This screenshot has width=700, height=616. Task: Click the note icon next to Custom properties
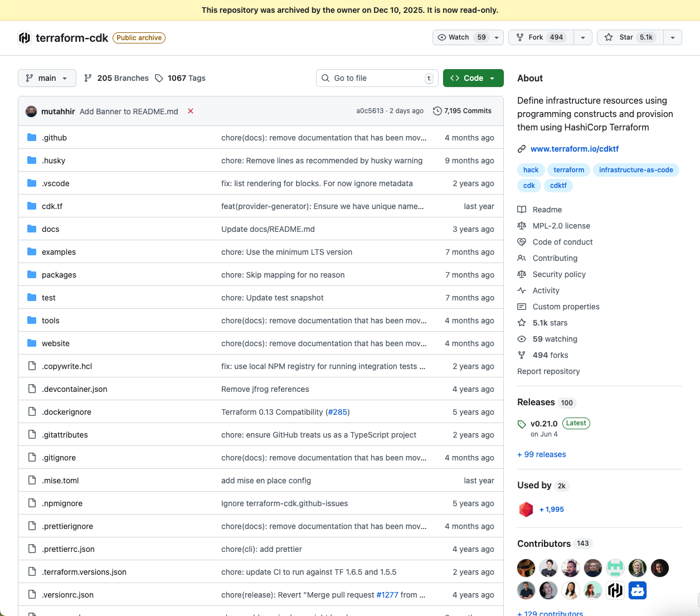tap(522, 307)
